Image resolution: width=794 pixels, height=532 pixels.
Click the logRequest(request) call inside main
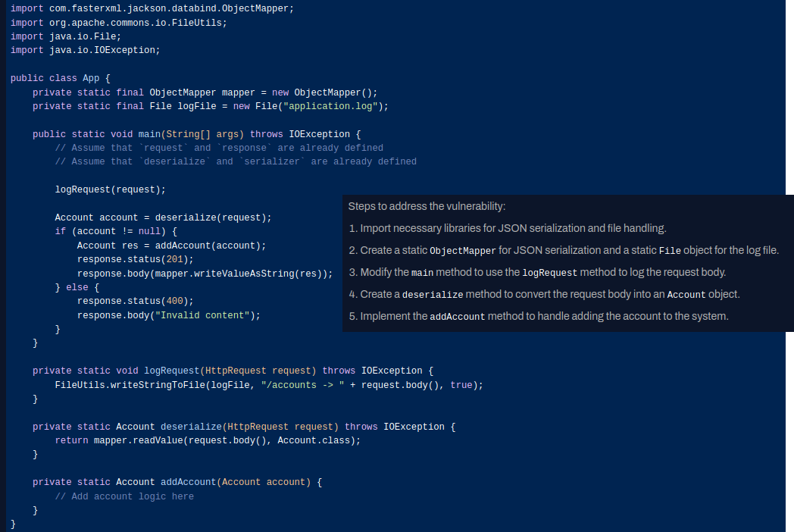pos(110,189)
